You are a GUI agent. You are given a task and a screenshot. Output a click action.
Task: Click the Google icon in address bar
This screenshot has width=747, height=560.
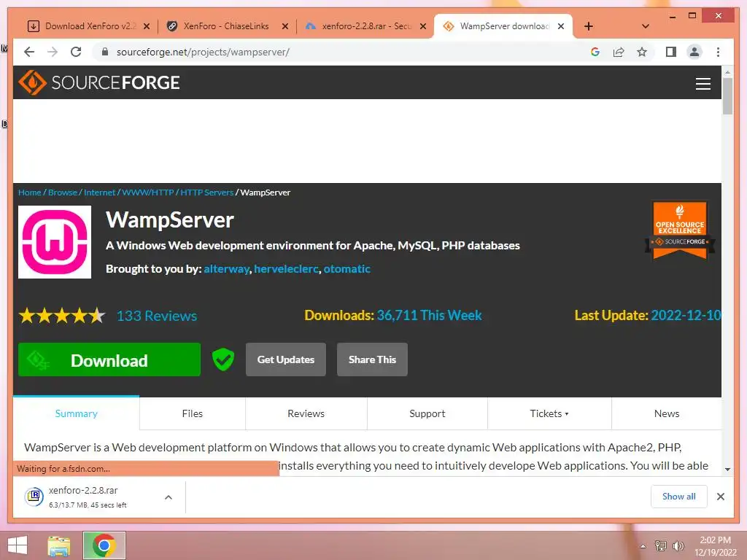pos(595,52)
